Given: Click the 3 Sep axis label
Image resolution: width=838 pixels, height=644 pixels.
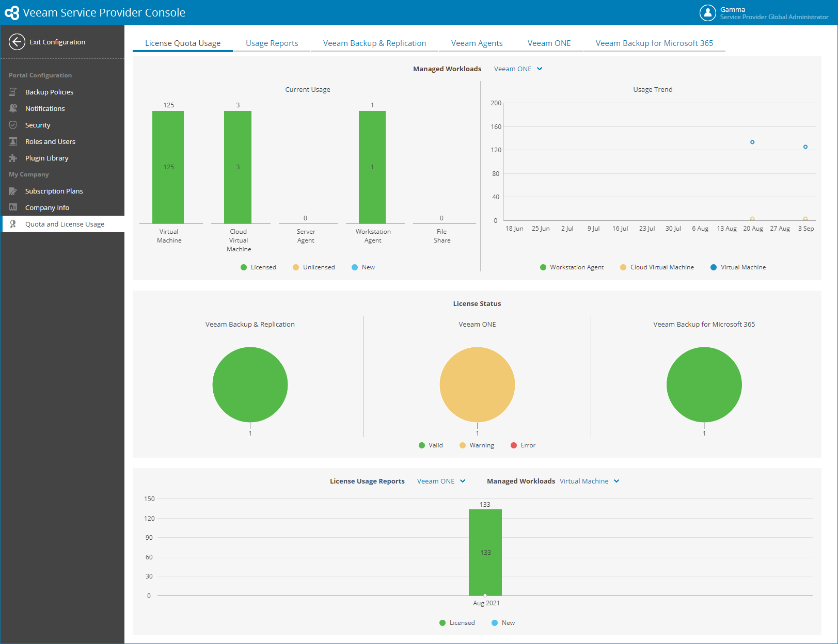Looking at the screenshot, I should pyautogui.click(x=806, y=229).
